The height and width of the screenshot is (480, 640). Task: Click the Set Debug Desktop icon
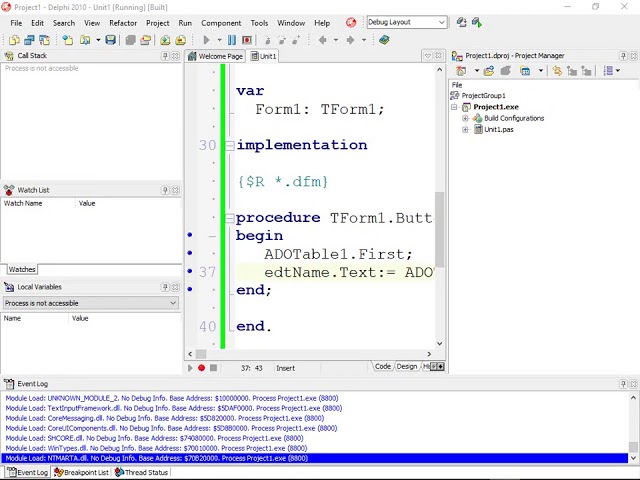[477, 22]
